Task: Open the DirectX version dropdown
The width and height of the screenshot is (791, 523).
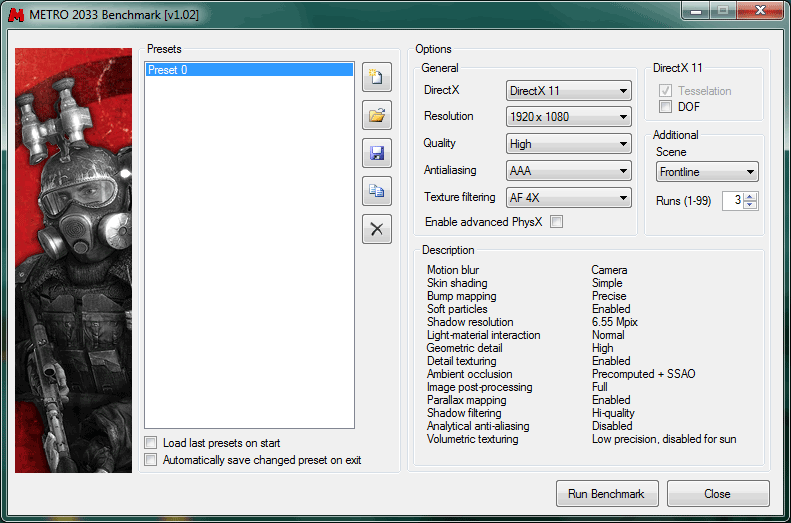Action: pos(568,91)
